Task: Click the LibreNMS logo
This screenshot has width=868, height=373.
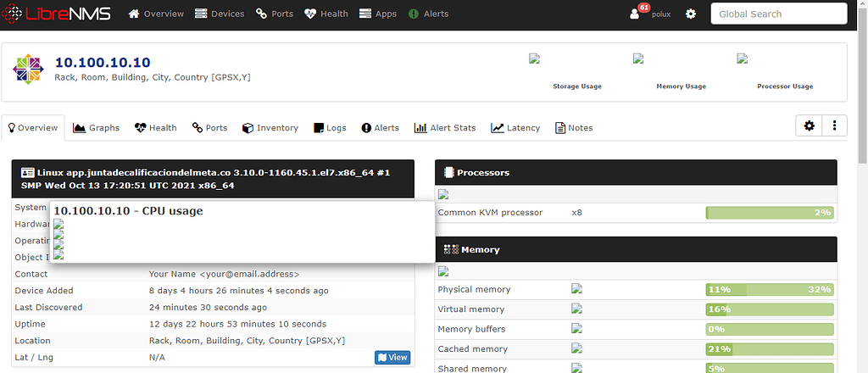Action: [x=58, y=14]
